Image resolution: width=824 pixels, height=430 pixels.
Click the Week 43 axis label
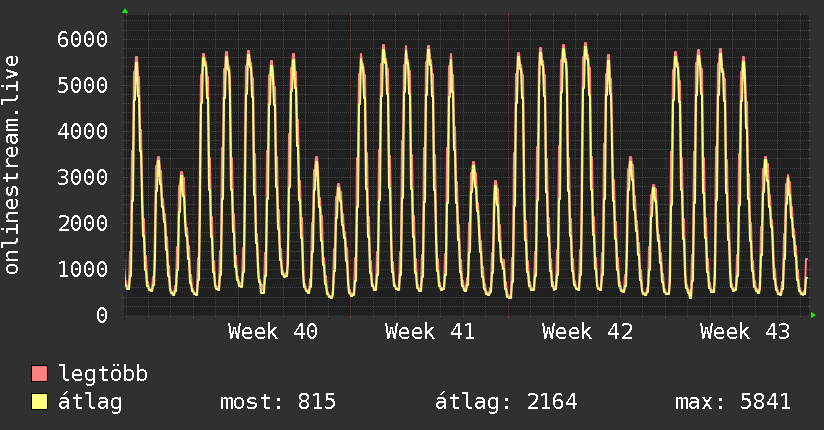pyautogui.click(x=745, y=332)
